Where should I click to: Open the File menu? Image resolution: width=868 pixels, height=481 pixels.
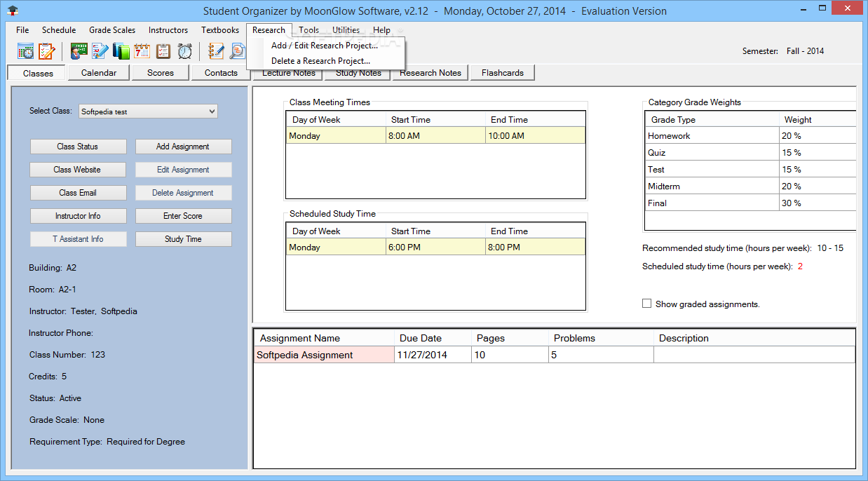22,30
